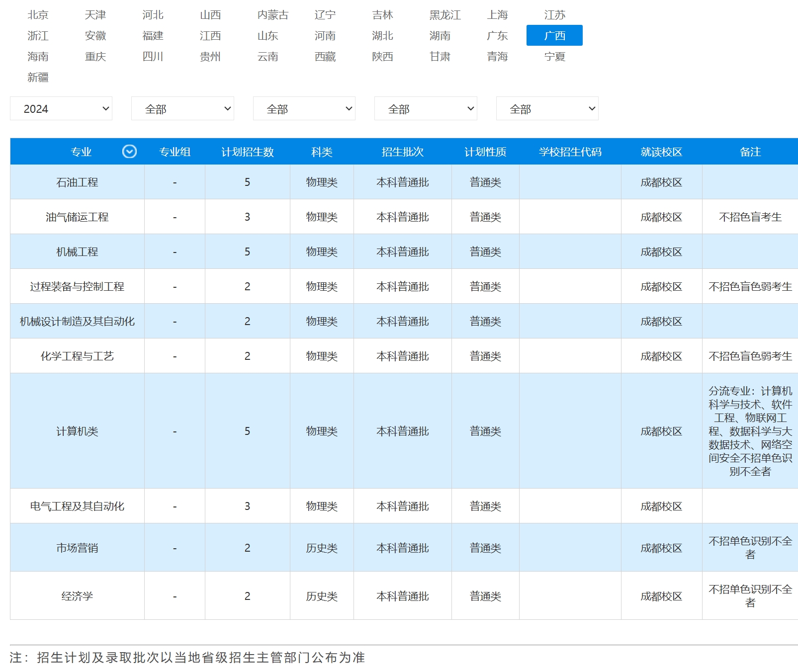
Task: Select the 石油工程 major row
Action: coord(77,182)
